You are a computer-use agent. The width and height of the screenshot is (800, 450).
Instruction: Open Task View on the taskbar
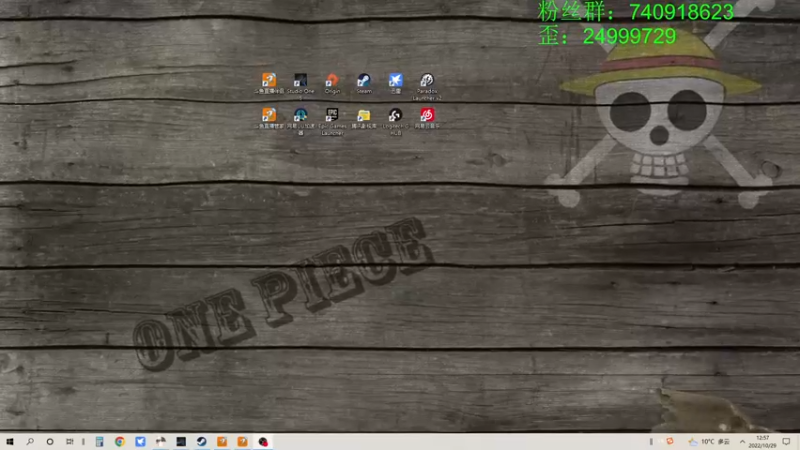click(69, 441)
